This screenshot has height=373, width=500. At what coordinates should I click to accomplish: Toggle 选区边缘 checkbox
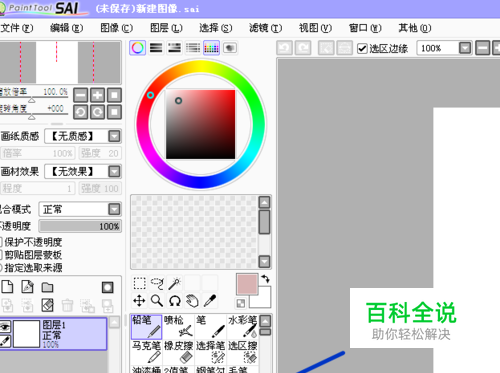362,49
